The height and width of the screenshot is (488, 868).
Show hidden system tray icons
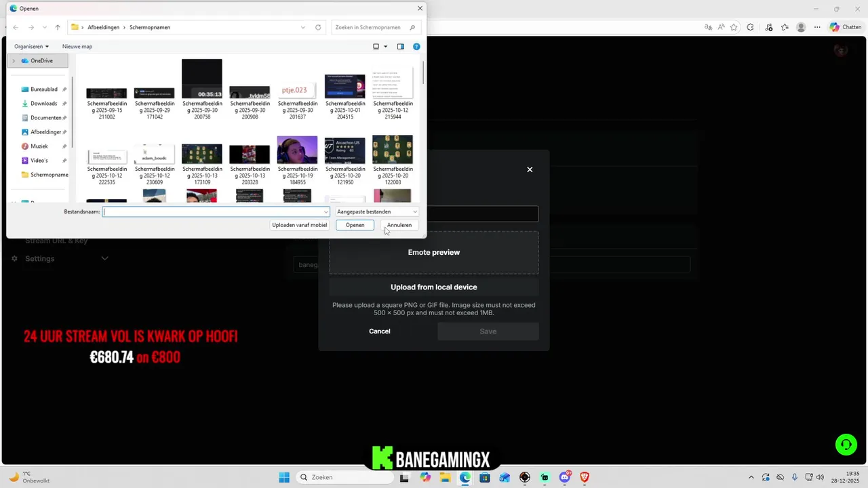click(751, 477)
